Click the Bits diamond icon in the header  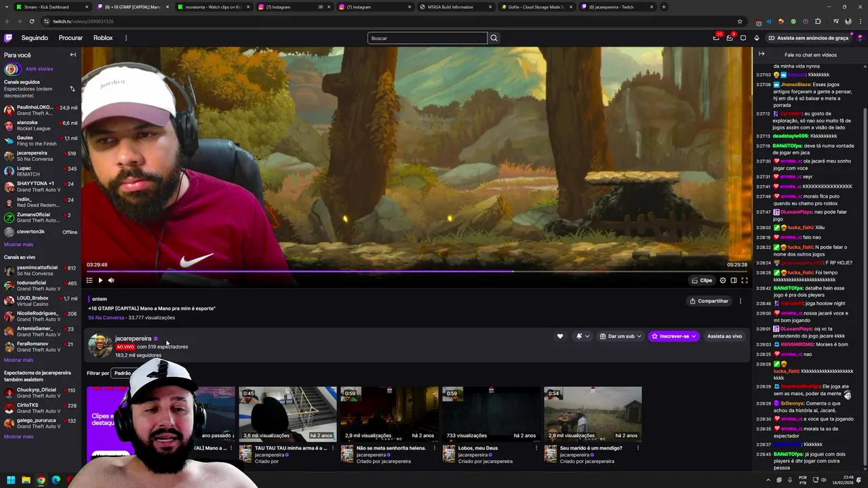click(757, 38)
